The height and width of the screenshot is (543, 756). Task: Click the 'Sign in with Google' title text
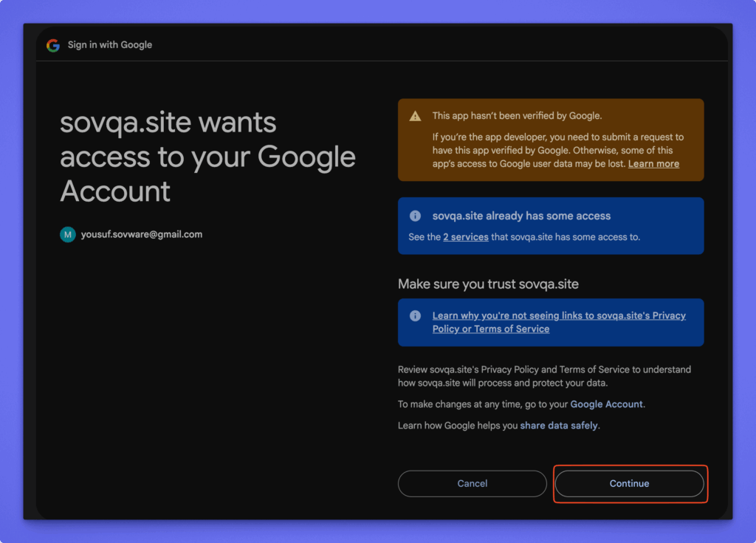[110, 45]
